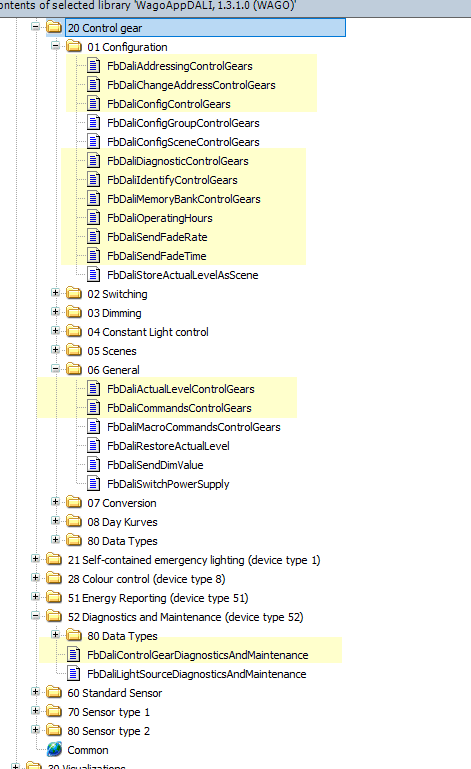This screenshot has width=471, height=769.
Task: Click the FbDaliDiagnosticControlGears document icon
Action: (x=94, y=161)
